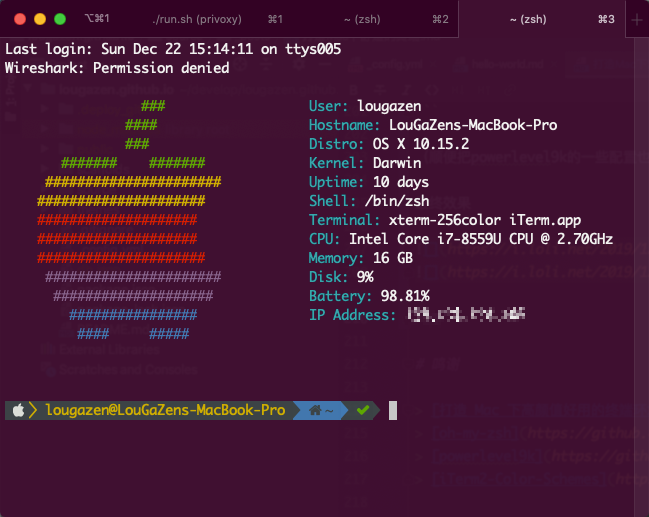Viewport: 649px width, 517px height.
Task: Click the 'Uptime: 10 days' line
Action: tap(369, 182)
